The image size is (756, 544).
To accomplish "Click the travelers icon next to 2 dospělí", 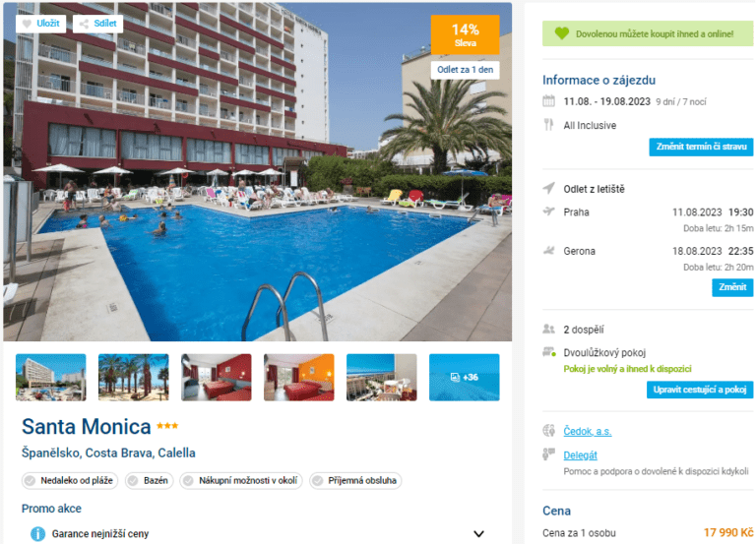I will coord(548,330).
